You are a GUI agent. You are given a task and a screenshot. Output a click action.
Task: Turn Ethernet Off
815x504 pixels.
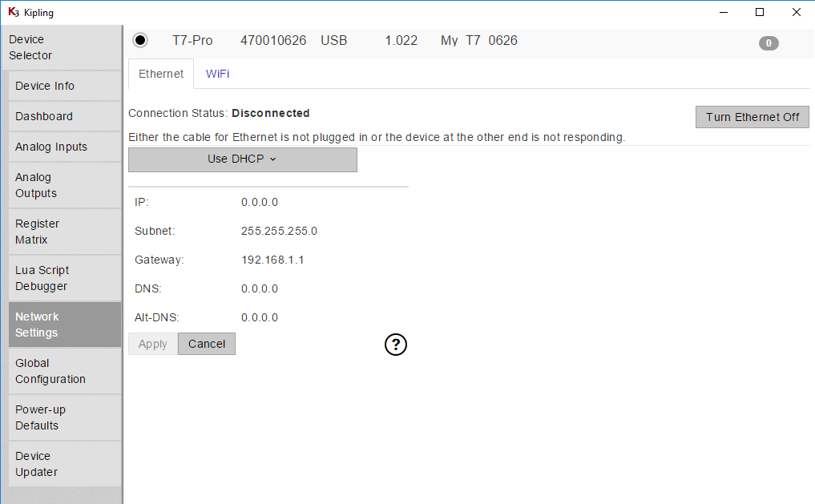[752, 117]
